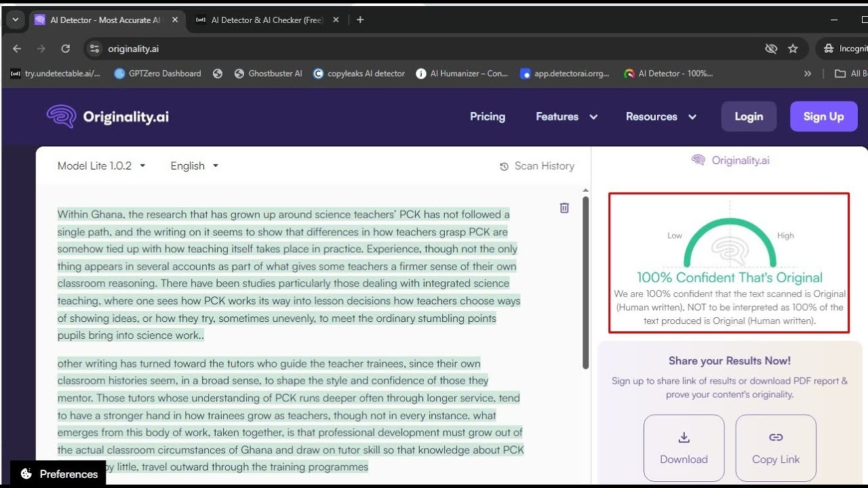Open AI Humanizer bookmark
This screenshot has height=488, width=868.
(x=462, y=73)
